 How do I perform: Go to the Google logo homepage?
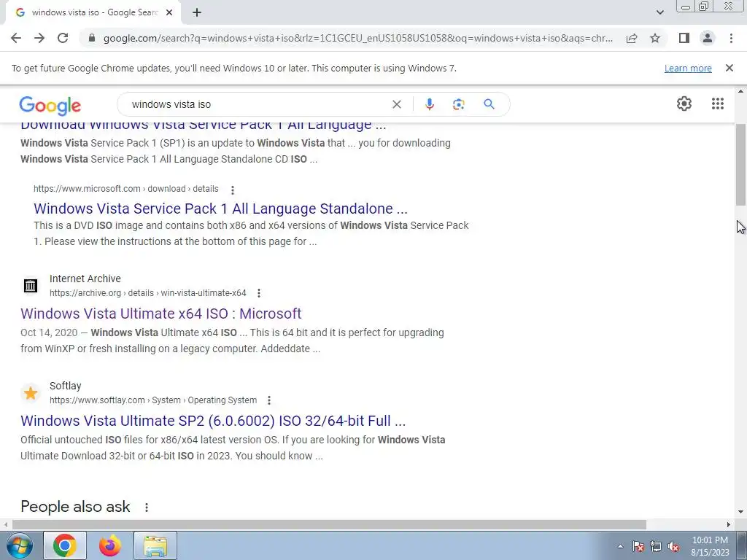(50, 105)
